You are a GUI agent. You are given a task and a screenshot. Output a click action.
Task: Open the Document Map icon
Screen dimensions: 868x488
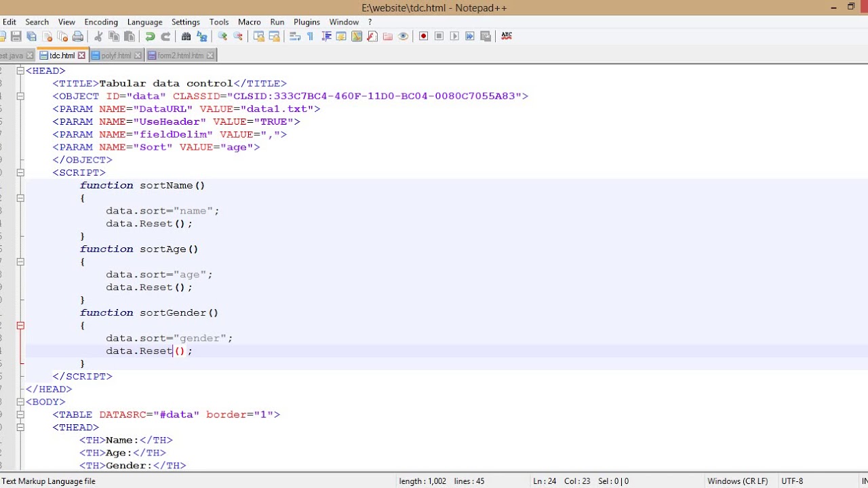pyautogui.click(x=357, y=36)
